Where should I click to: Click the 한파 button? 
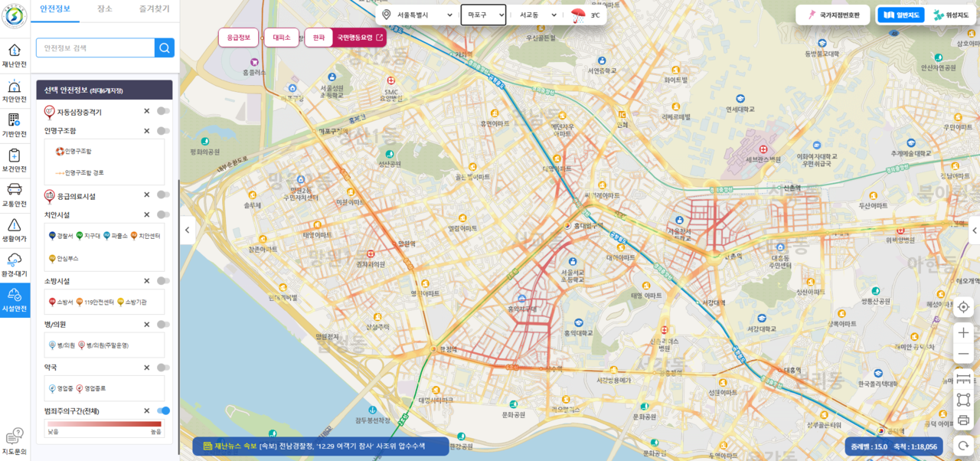(318, 38)
